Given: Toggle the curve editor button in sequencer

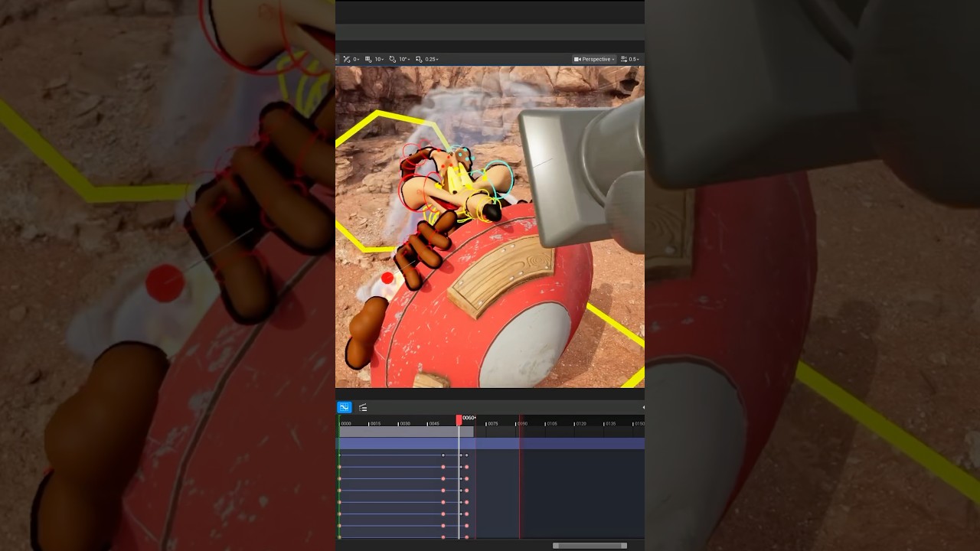Looking at the screenshot, I should click(345, 407).
